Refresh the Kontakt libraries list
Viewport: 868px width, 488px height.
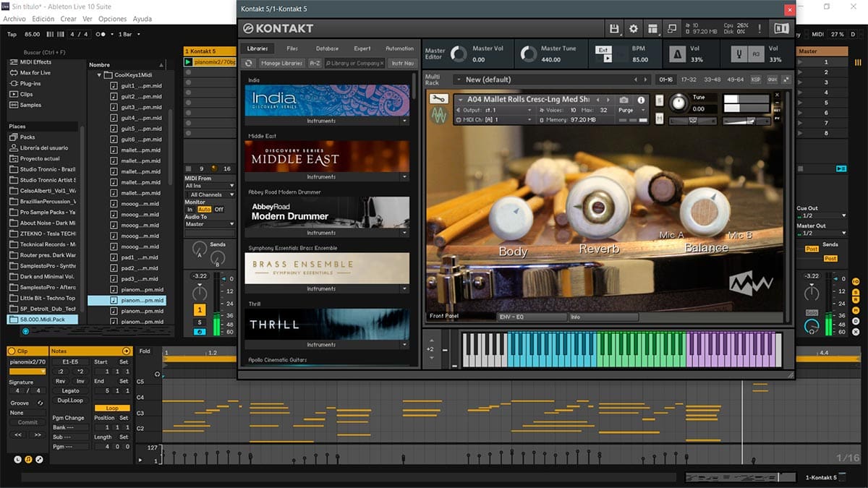tap(250, 64)
